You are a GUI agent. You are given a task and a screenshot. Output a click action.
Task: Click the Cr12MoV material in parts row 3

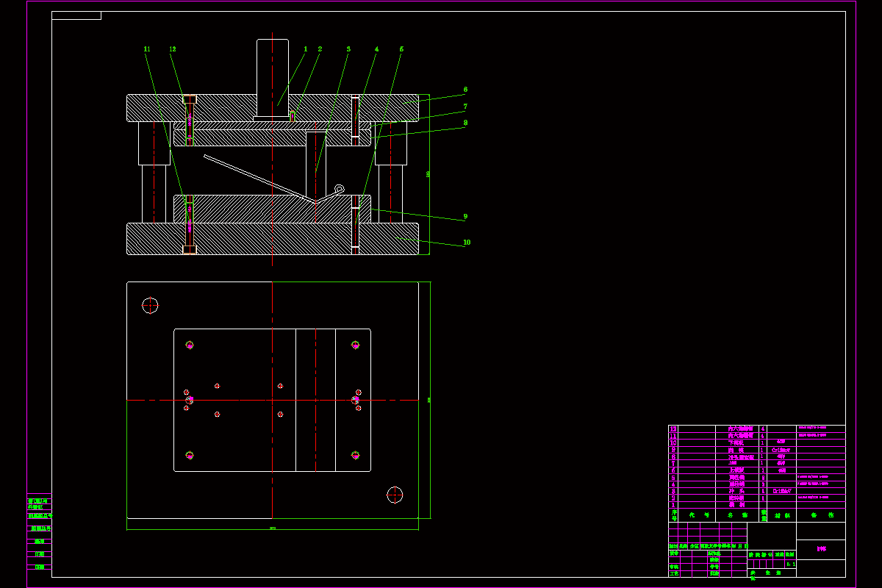[x=782, y=491]
